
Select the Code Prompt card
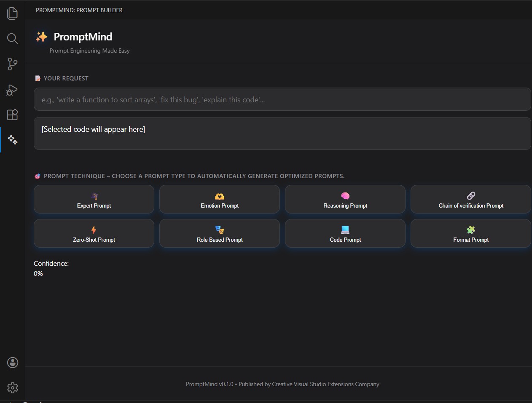coord(345,233)
